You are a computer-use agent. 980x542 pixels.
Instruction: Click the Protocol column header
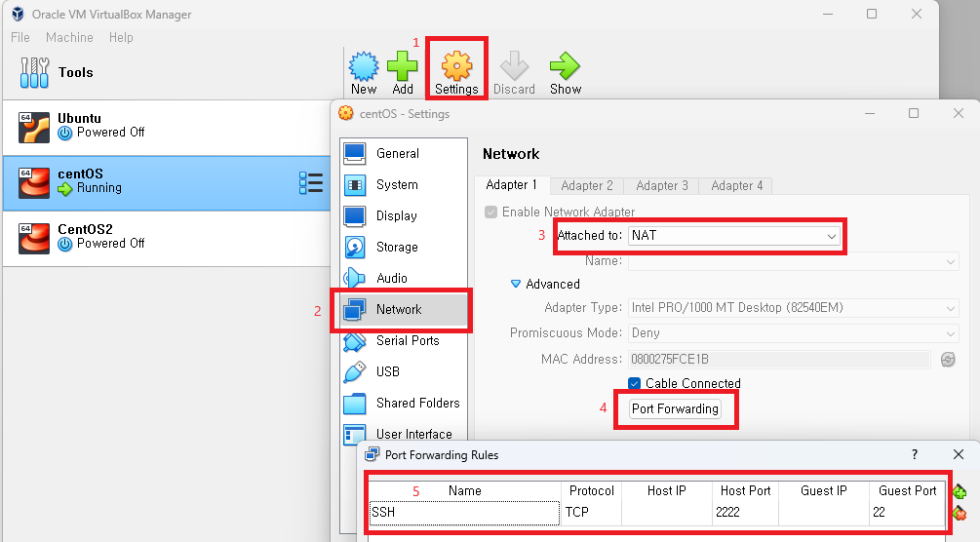592,490
